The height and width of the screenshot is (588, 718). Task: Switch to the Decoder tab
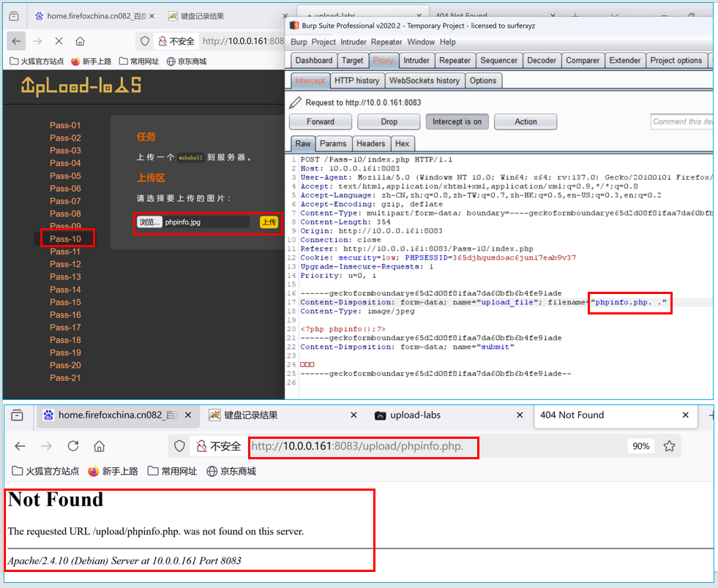(x=542, y=61)
